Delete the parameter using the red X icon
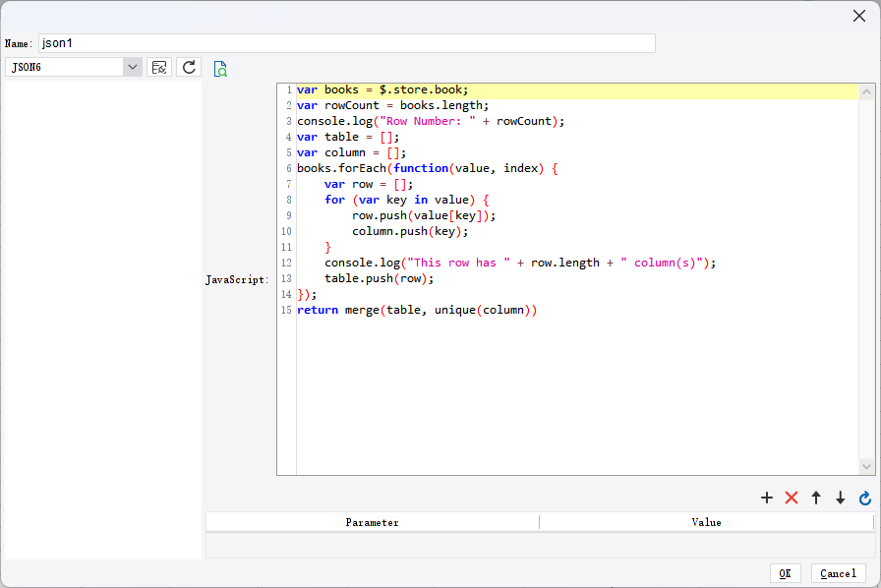Viewport: 881px width, 588px height. pyautogui.click(x=792, y=499)
